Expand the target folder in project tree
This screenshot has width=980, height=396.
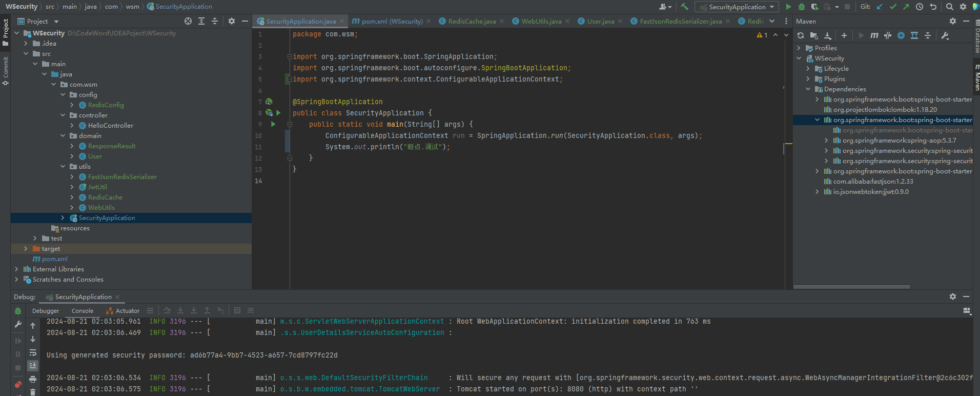click(x=26, y=249)
